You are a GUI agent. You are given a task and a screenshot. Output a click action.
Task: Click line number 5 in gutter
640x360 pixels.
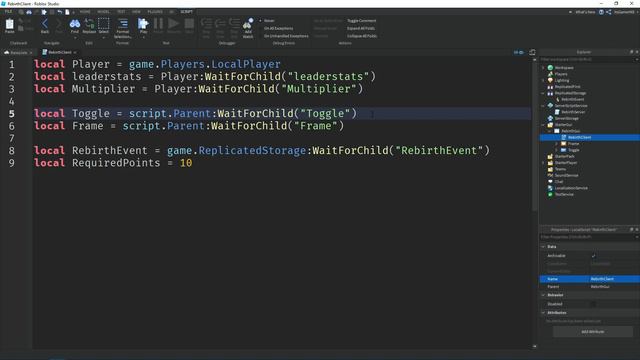11,113
